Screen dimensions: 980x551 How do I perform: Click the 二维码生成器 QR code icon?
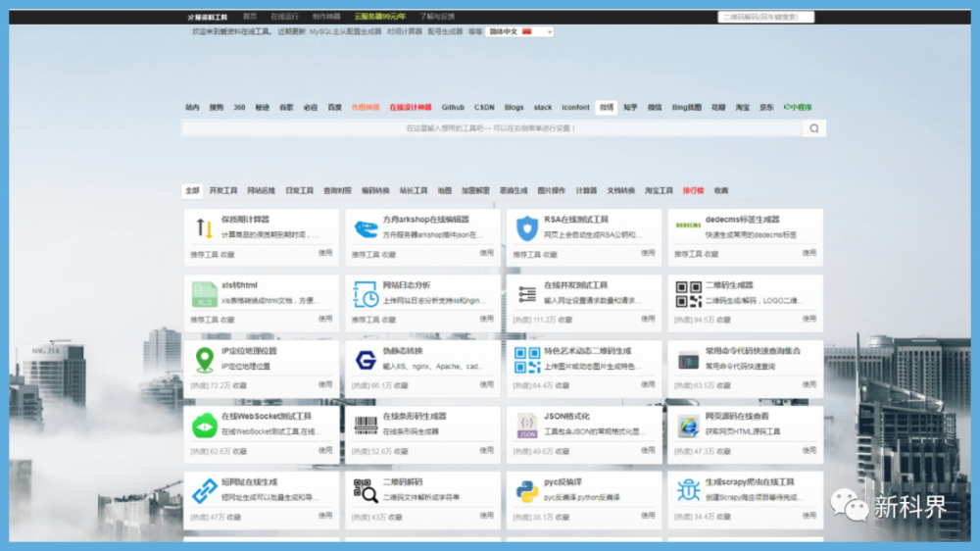tap(688, 294)
